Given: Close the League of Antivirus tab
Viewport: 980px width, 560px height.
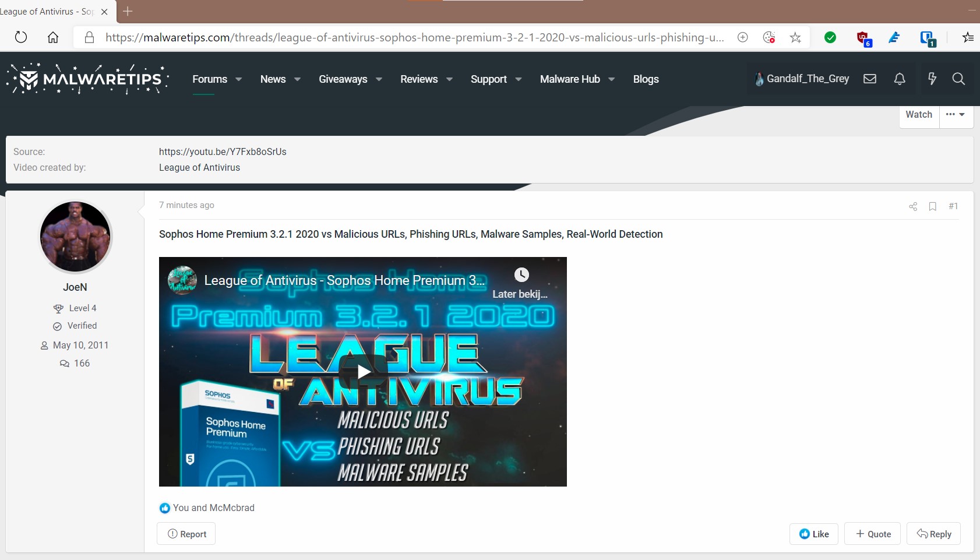Looking at the screenshot, I should tap(104, 12).
